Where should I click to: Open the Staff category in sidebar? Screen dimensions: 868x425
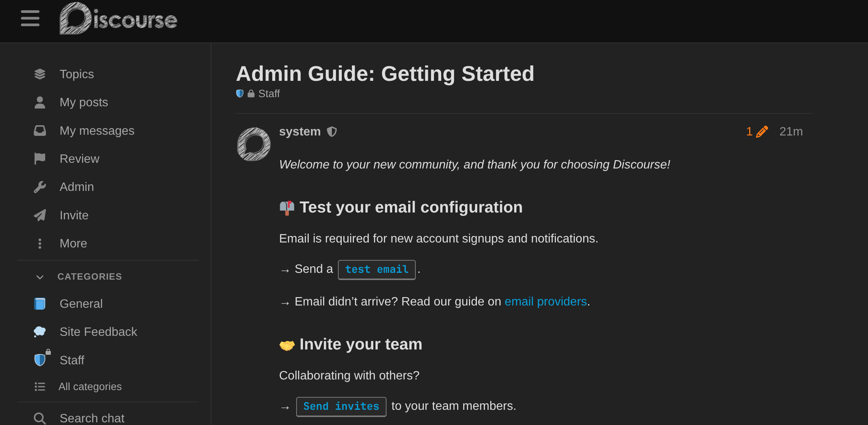(72, 360)
